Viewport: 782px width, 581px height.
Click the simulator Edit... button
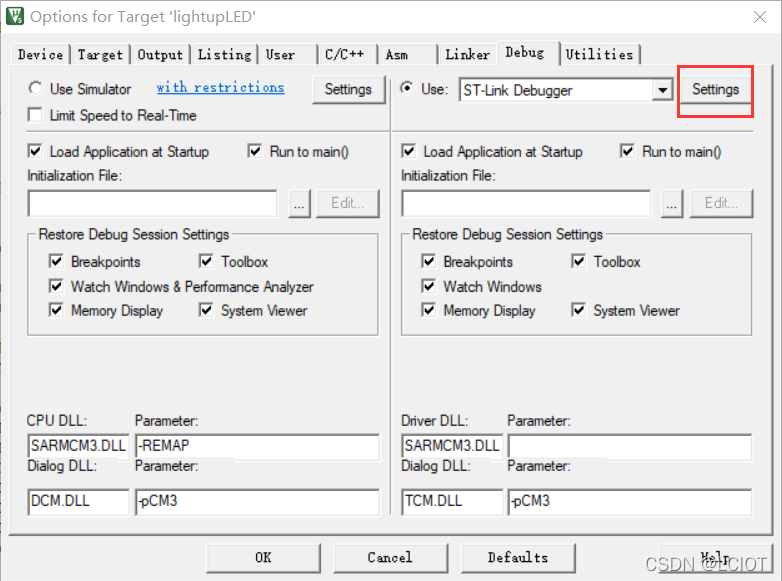click(x=348, y=203)
